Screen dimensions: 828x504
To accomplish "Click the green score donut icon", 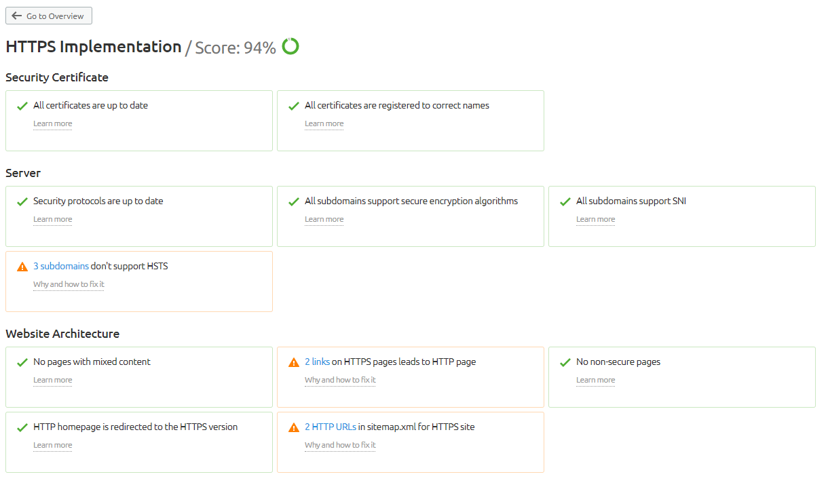I will point(290,46).
